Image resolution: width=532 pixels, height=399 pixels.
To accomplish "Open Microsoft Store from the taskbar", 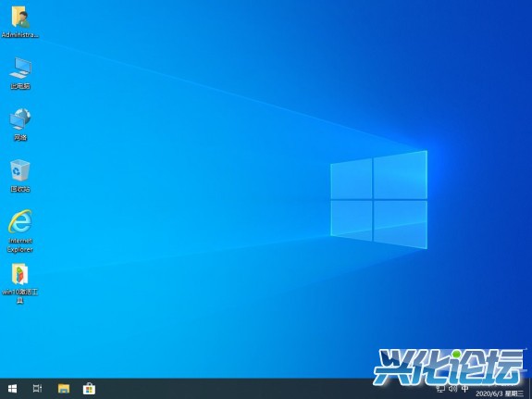I will tap(89, 389).
